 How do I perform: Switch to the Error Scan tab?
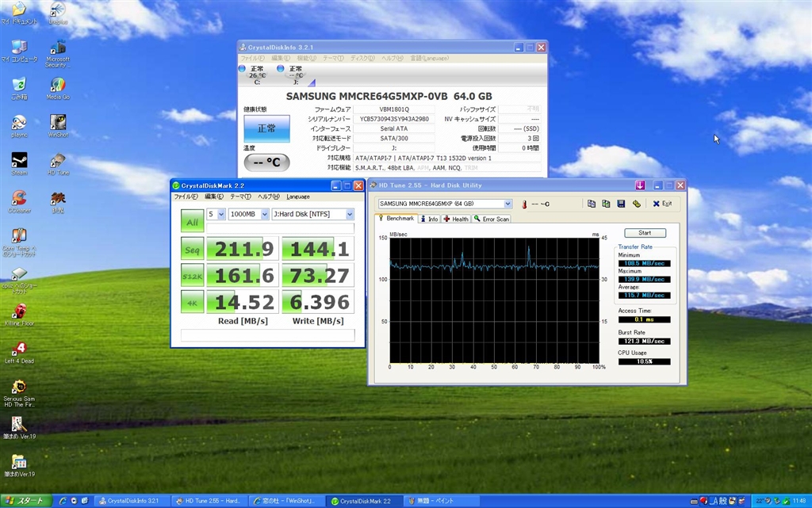pyautogui.click(x=492, y=219)
